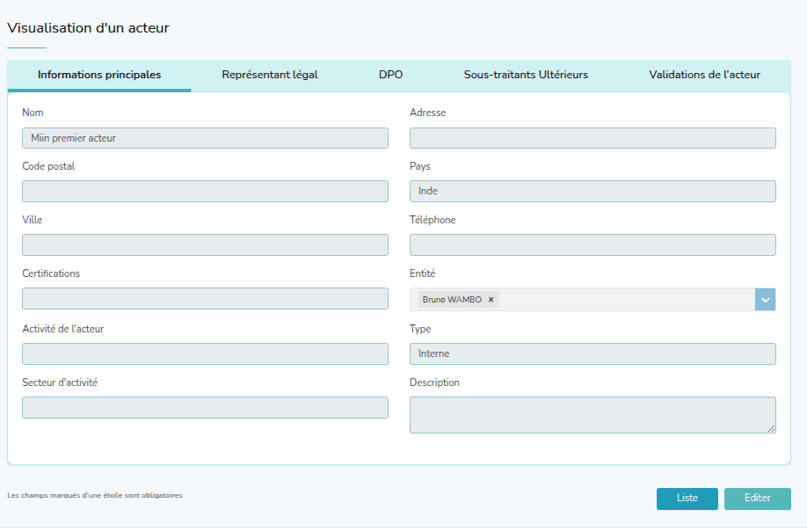
Task: Expand the Entité dropdown arrow
Action: 765,300
